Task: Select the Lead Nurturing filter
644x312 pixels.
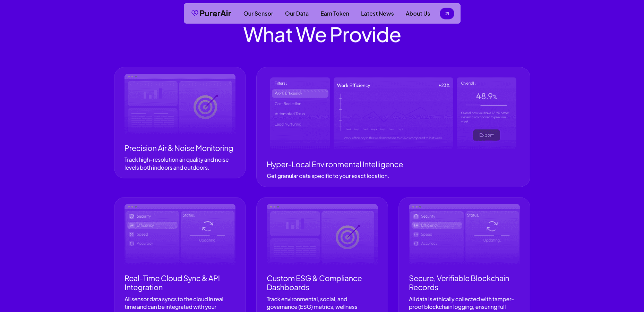Action: 288,124
